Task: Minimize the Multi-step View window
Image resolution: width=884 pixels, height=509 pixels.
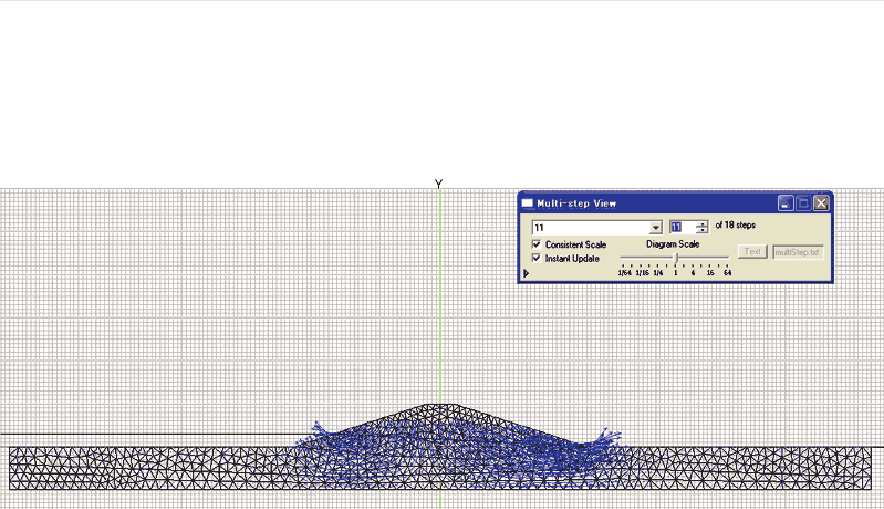Action: point(785,203)
